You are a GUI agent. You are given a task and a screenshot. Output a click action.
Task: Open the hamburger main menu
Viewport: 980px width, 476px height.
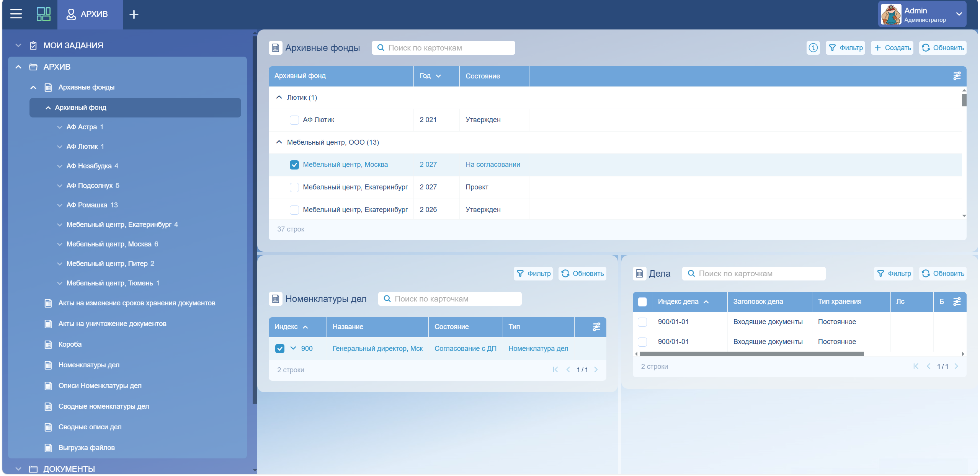pos(16,14)
